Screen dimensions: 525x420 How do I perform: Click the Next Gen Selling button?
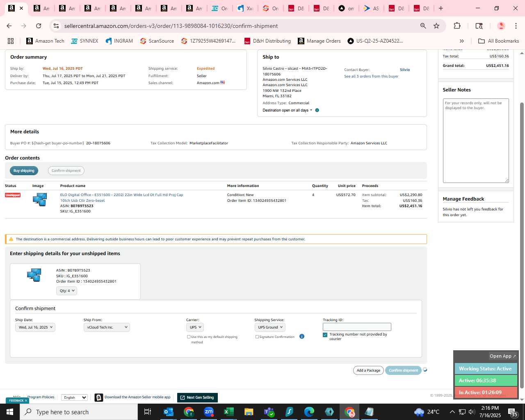coord(197,397)
